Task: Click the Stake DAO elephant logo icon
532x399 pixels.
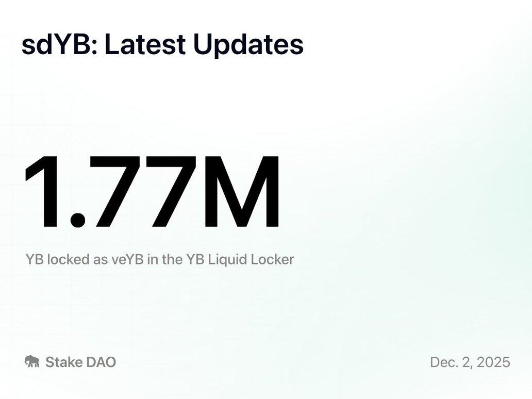Action: [32, 362]
